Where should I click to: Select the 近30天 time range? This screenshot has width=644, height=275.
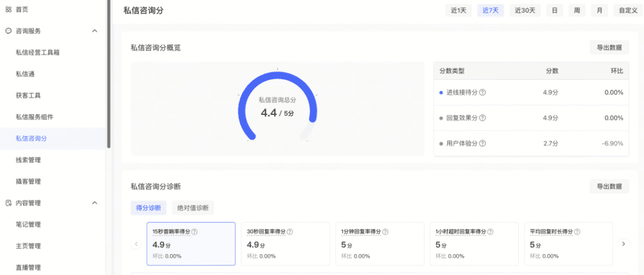pos(525,11)
